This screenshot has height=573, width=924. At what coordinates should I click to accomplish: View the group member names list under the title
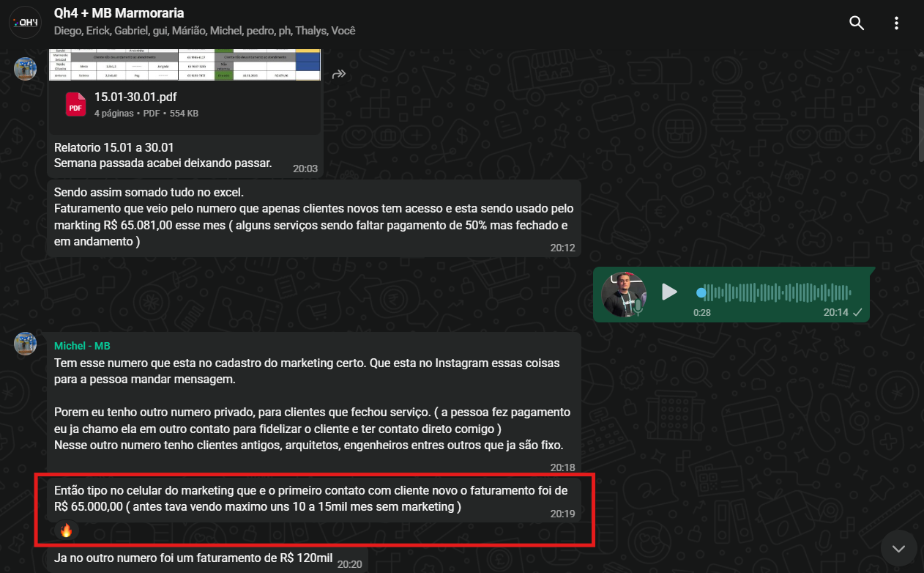click(205, 31)
